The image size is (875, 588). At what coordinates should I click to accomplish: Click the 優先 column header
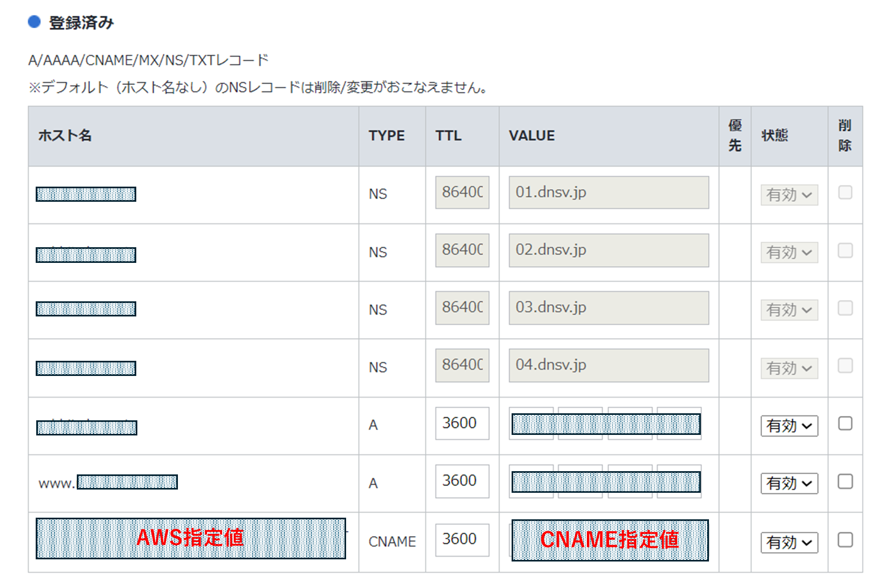[x=735, y=135]
